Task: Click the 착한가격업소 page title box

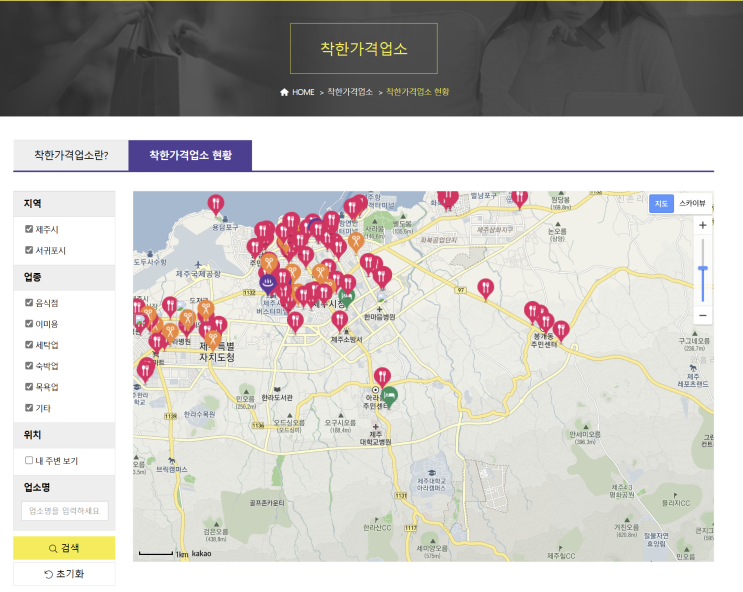Action: point(363,48)
